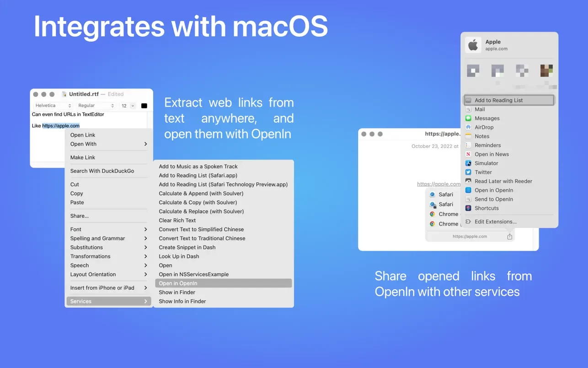Click the https://apple.com link in TextEdit

pyautogui.click(x=61, y=126)
